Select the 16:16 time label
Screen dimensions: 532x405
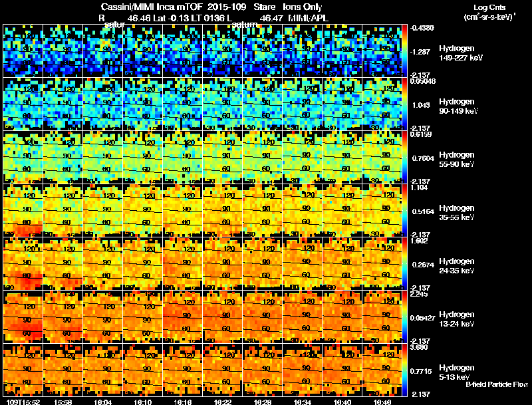[x=183, y=402]
